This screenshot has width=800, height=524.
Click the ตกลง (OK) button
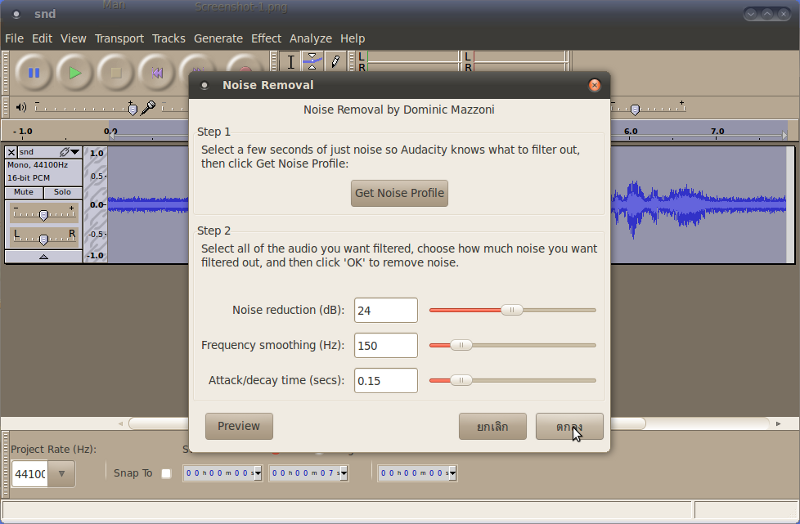point(569,426)
